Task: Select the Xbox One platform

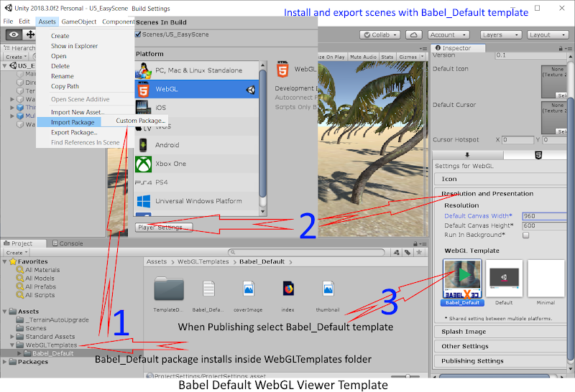Action: coord(197,164)
